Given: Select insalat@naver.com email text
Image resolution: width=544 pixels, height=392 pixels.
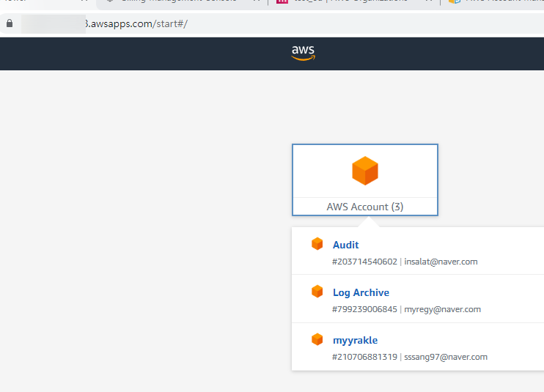Looking at the screenshot, I should click(441, 262).
